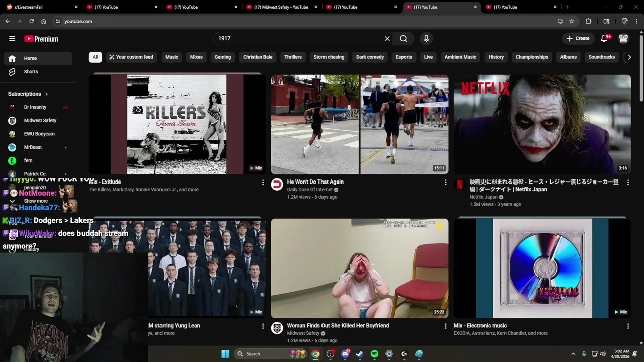Open the Windows Start menu
644x362 pixels.
pos(225,354)
